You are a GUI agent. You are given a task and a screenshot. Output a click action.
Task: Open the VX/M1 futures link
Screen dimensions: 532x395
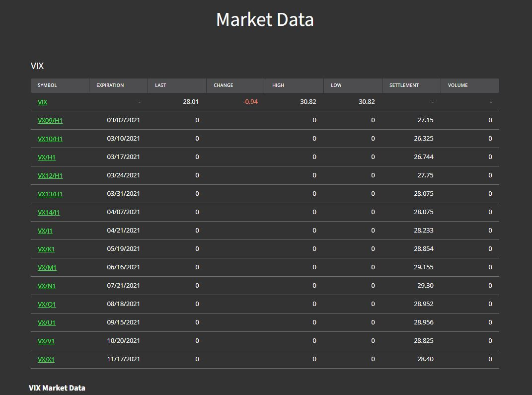click(47, 267)
